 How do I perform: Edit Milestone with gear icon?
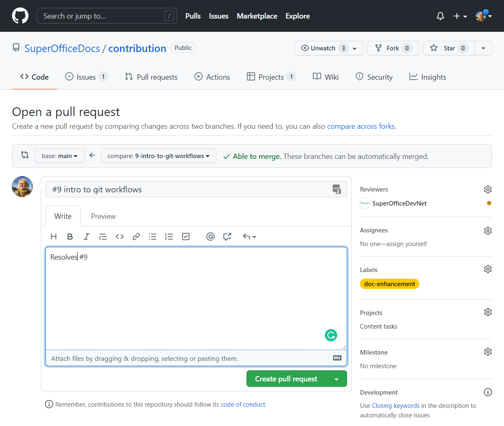[x=488, y=352]
